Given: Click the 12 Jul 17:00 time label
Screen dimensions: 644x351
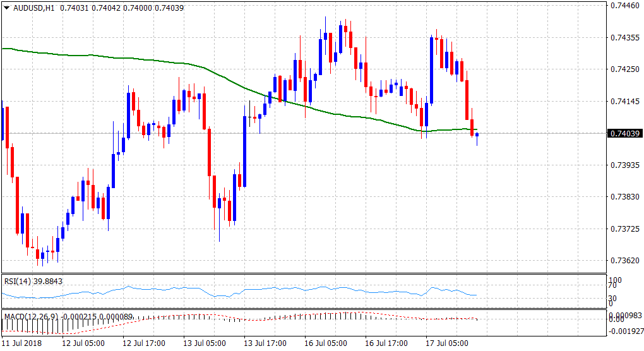Looking at the screenshot, I should [x=144, y=343].
